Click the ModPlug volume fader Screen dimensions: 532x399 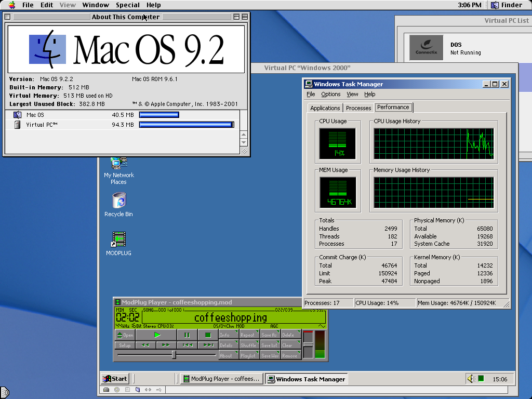308,344
